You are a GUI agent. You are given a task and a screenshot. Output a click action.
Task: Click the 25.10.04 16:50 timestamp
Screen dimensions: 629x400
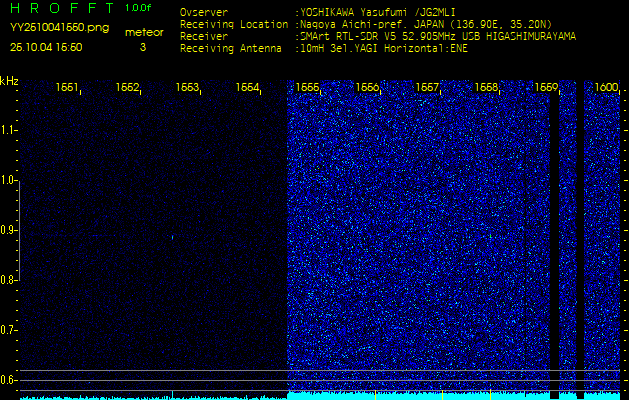coord(46,46)
